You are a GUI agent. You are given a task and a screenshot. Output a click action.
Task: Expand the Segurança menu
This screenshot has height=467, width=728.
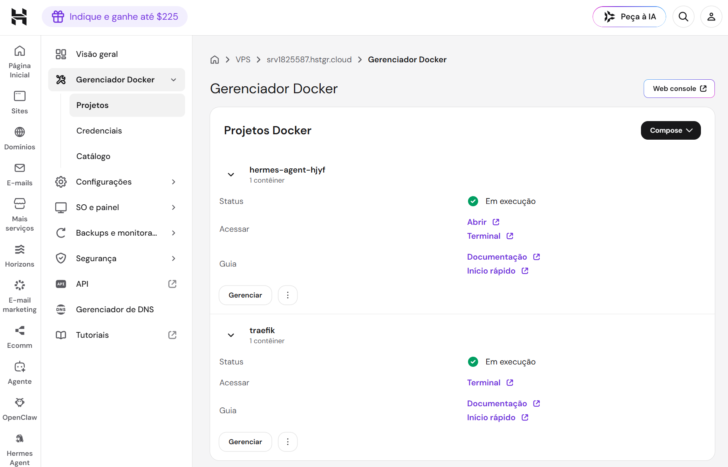[x=116, y=258]
